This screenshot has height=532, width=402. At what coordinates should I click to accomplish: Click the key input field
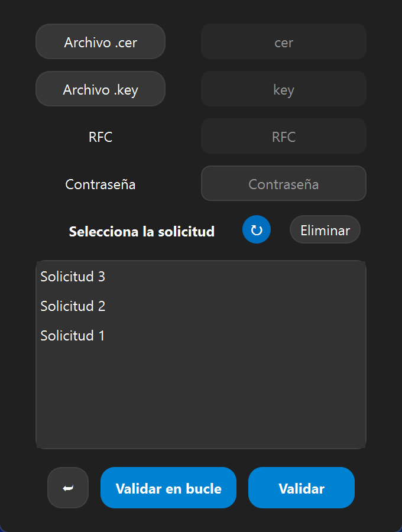click(283, 89)
